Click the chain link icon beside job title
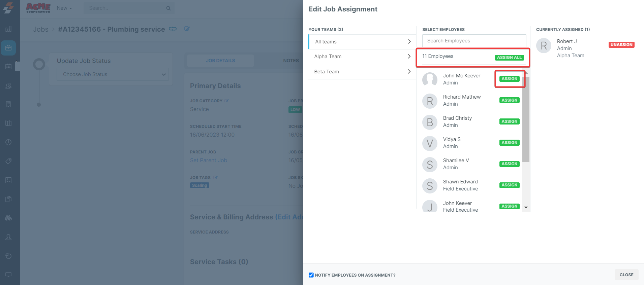Image resolution: width=644 pixels, height=285 pixels. point(173,29)
